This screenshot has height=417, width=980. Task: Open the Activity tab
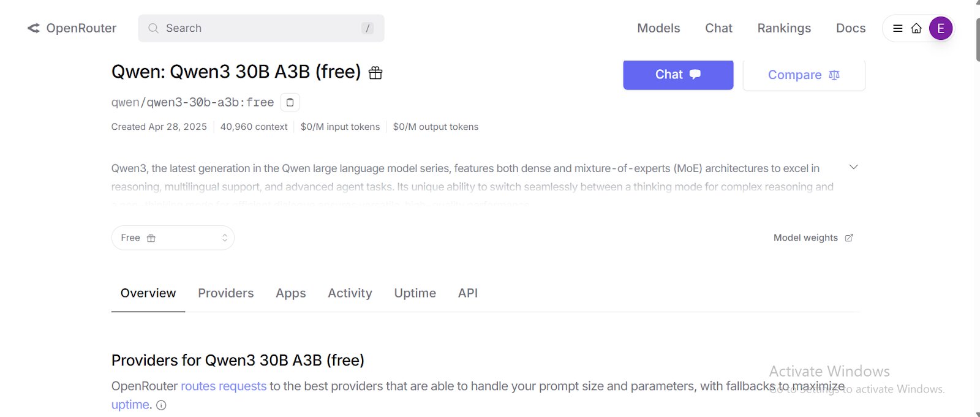350,293
